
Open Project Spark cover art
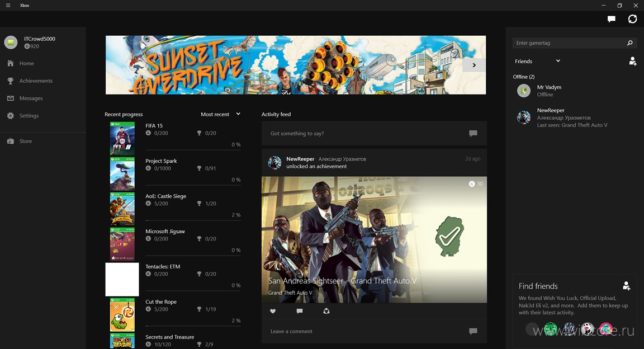[122, 173]
